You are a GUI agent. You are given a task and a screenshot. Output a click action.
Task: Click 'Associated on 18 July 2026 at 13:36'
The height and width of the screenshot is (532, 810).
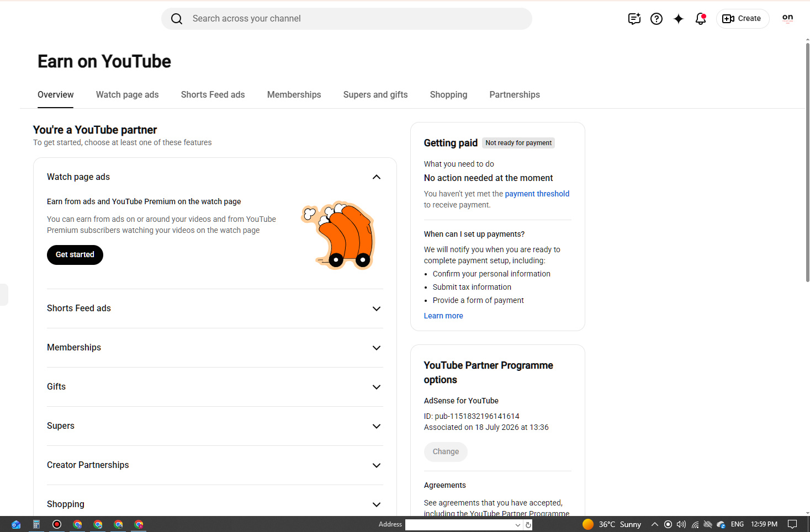(x=486, y=427)
